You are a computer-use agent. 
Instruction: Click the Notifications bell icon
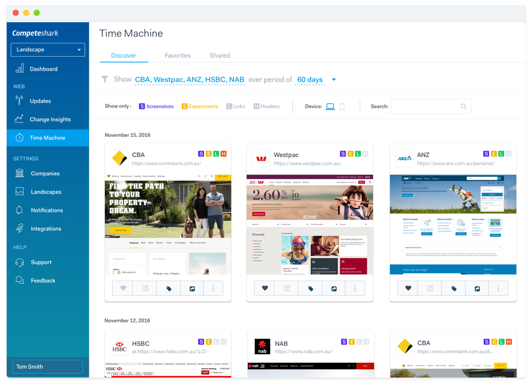click(x=19, y=210)
